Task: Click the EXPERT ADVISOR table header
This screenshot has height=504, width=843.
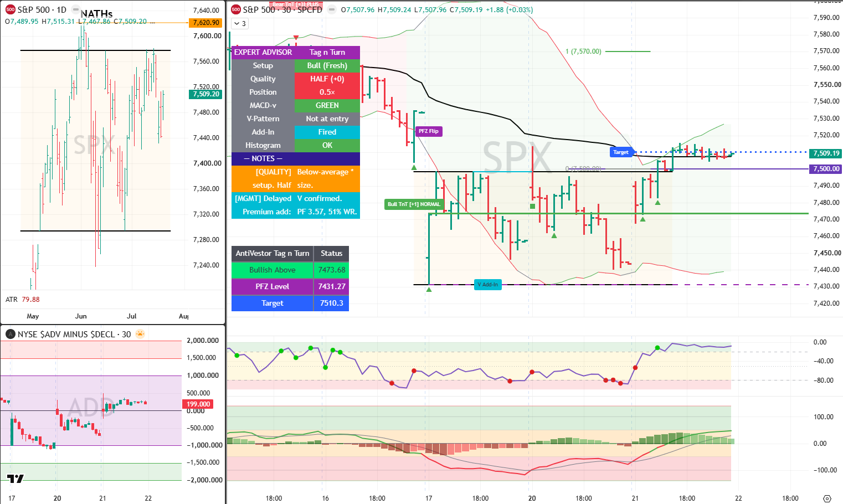Action: click(x=263, y=52)
